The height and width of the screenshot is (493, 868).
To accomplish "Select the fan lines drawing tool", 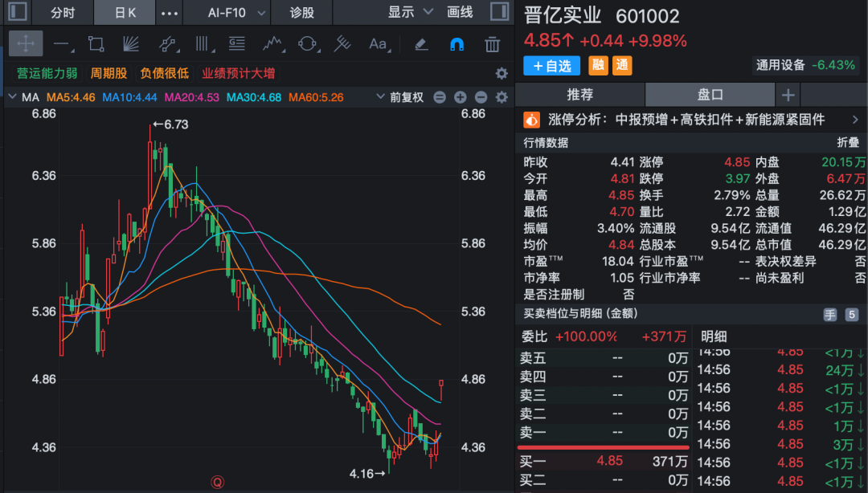I will [131, 44].
